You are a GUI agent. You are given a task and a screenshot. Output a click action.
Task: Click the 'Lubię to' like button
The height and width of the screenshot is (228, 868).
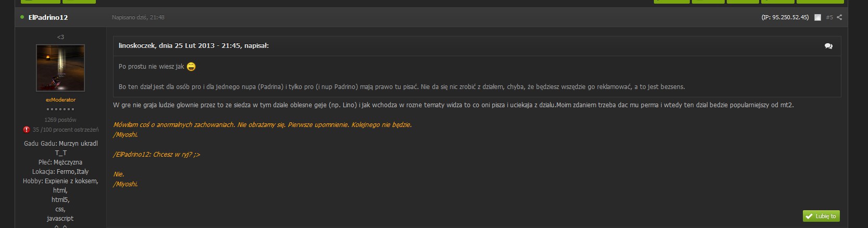pyautogui.click(x=821, y=216)
